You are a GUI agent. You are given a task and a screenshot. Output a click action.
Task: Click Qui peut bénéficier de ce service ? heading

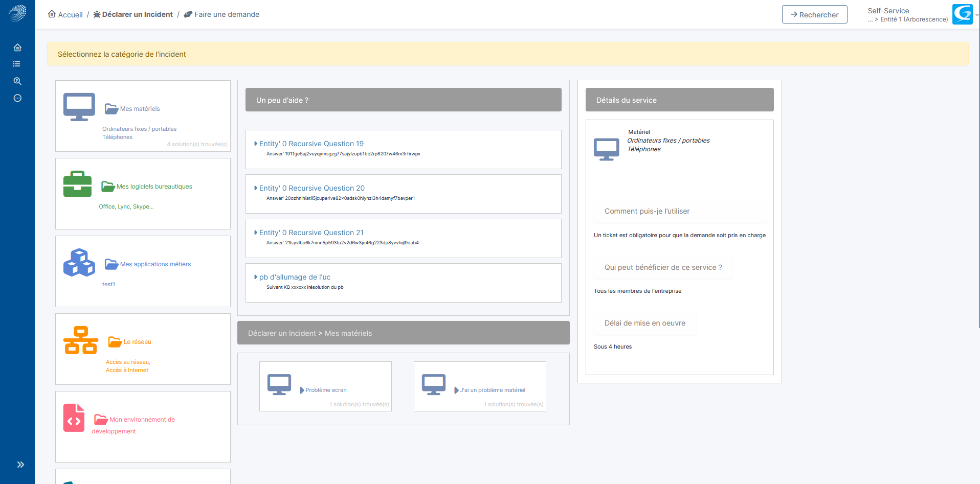click(663, 267)
